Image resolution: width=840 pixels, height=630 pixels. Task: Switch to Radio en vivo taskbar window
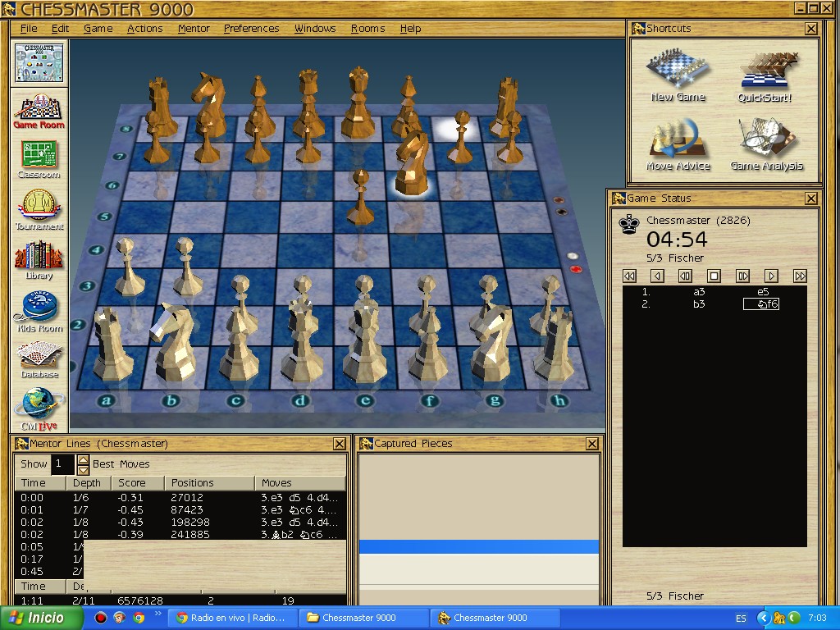coord(231,618)
